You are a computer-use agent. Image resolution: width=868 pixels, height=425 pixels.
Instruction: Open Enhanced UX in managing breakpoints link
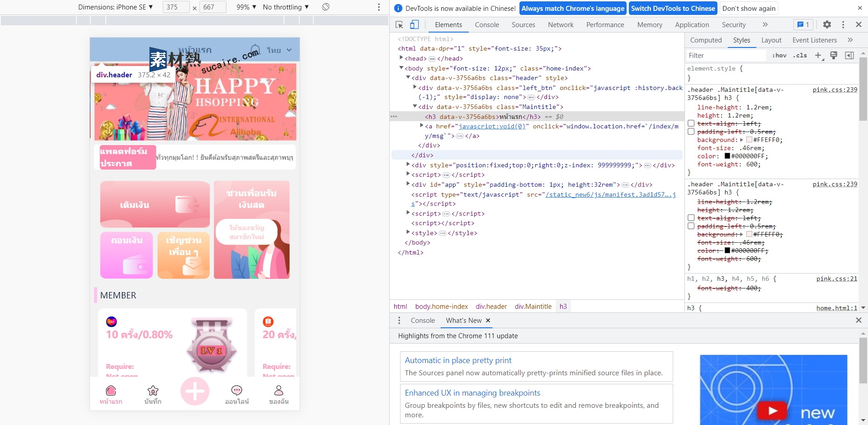[472, 393]
